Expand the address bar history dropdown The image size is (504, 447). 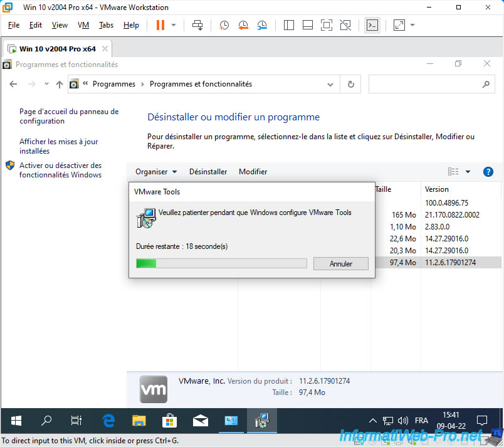pos(330,85)
